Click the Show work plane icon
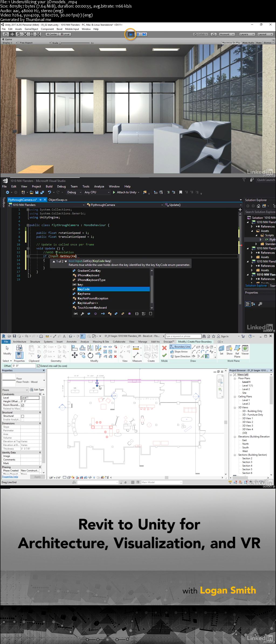Screen dimensions: 276x644 (x=229, y=350)
